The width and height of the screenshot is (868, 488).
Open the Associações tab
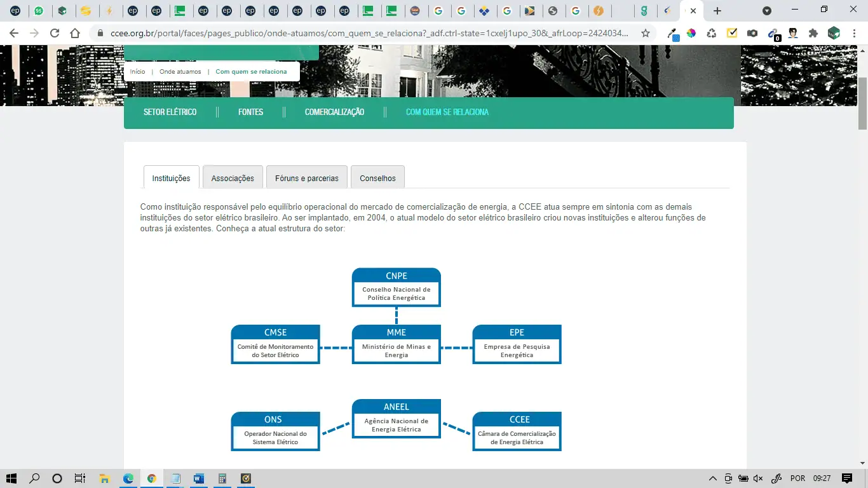click(233, 178)
